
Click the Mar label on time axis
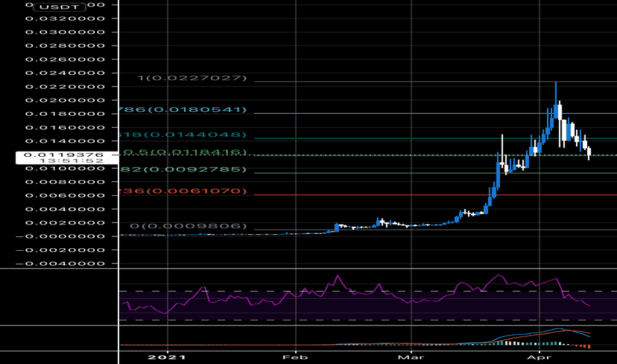pyautogui.click(x=411, y=357)
